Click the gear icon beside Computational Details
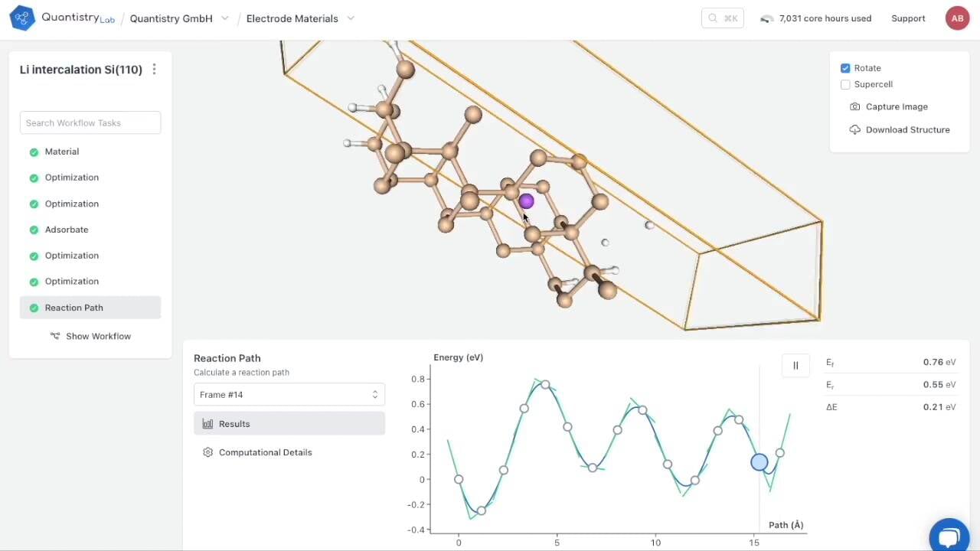Screen dimensions: 980x551 point(207,452)
